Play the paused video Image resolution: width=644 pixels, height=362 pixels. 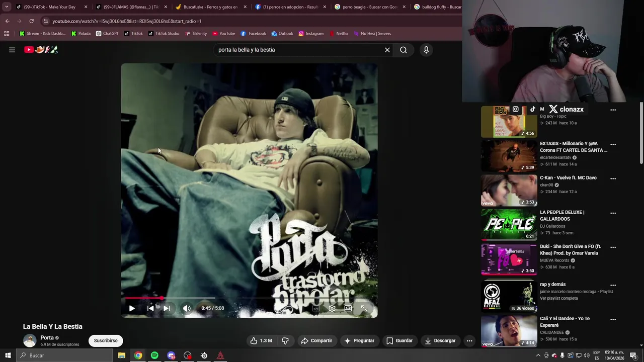(x=132, y=308)
